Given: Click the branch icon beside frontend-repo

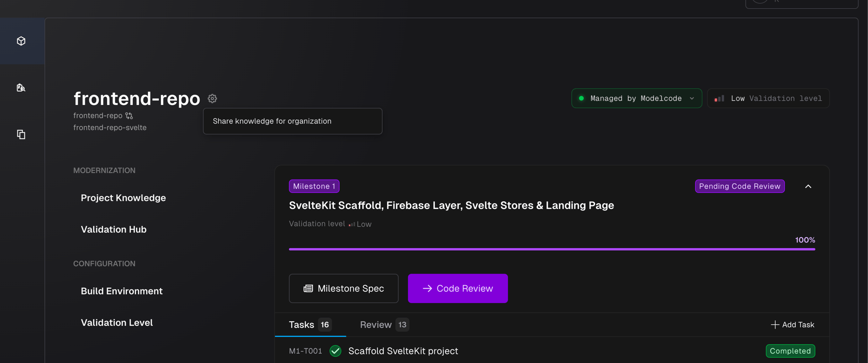Looking at the screenshot, I should (x=129, y=116).
